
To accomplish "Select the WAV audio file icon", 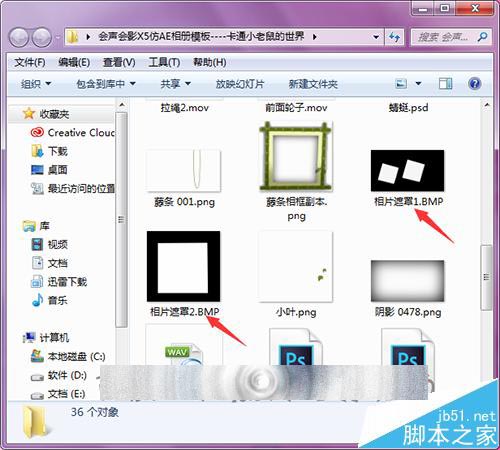I will pyautogui.click(x=184, y=354).
